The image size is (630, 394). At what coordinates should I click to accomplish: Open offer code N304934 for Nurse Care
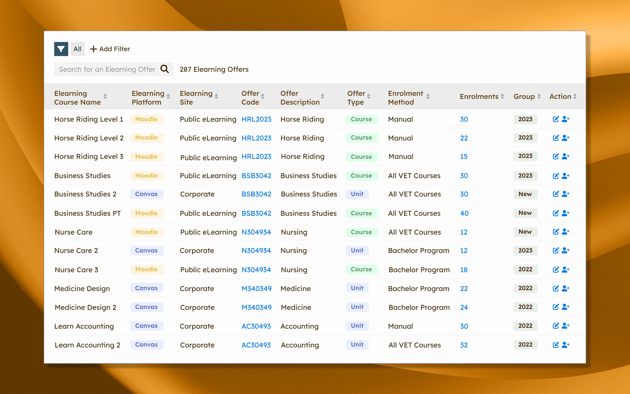coord(256,232)
